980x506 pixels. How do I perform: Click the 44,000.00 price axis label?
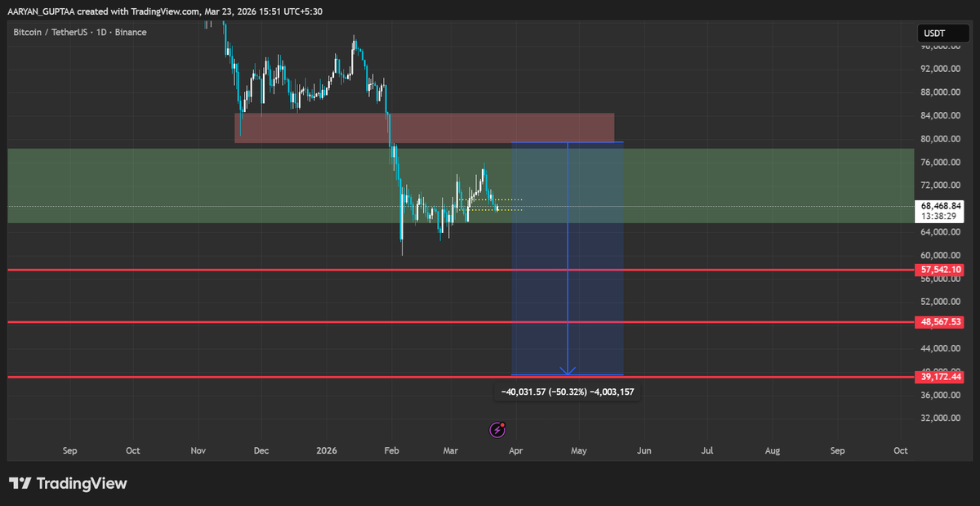pyautogui.click(x=942, y=348)
